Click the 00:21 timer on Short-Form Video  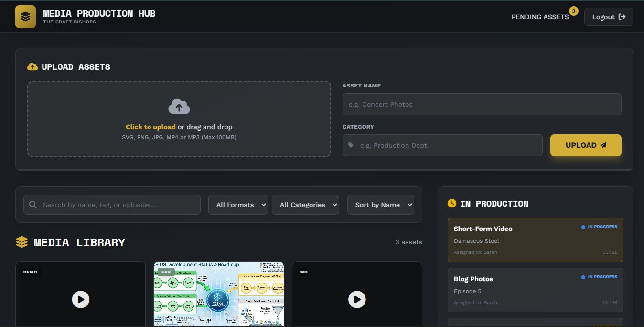610,252
